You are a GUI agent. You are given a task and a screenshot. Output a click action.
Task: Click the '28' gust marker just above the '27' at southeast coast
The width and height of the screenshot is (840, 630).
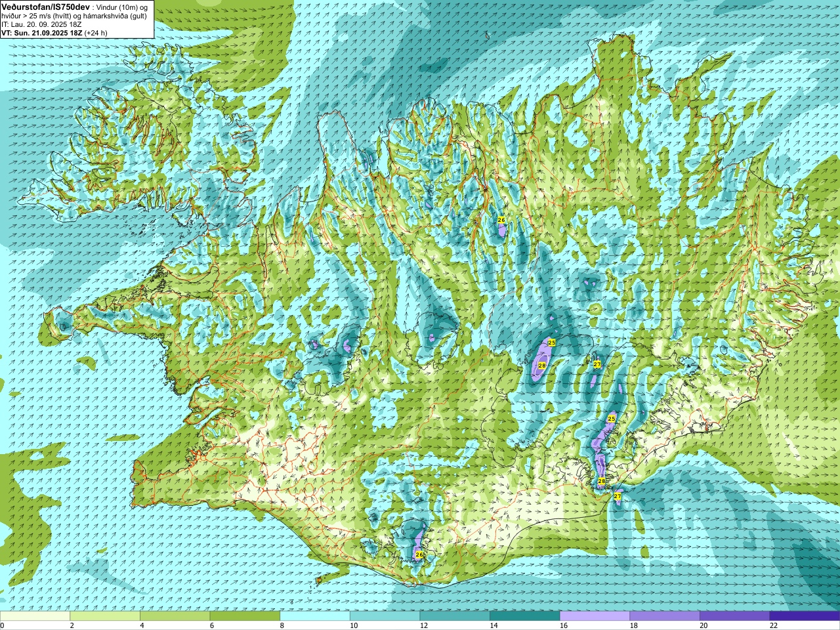[602, 482]
